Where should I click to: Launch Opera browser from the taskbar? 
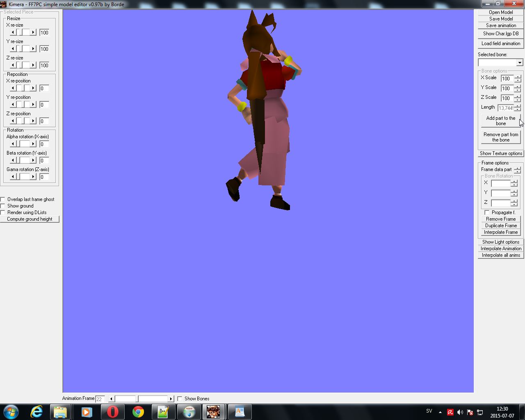(x=112, y=411)
